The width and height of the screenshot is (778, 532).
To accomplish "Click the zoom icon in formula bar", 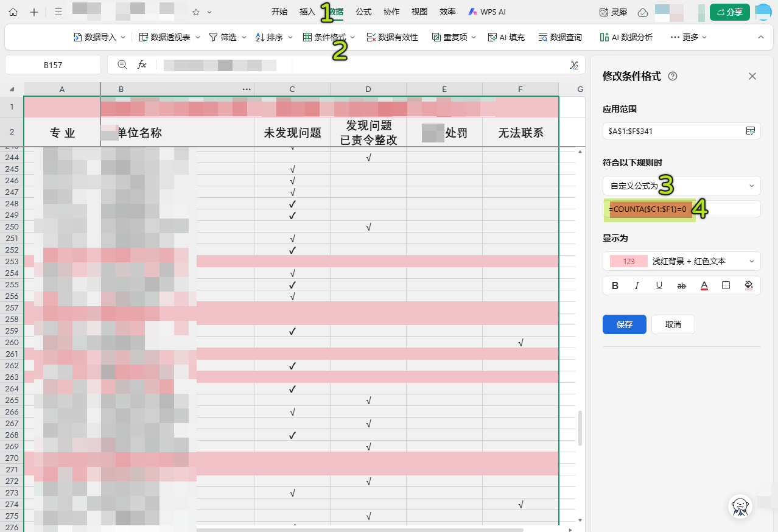I will (122, 65).
